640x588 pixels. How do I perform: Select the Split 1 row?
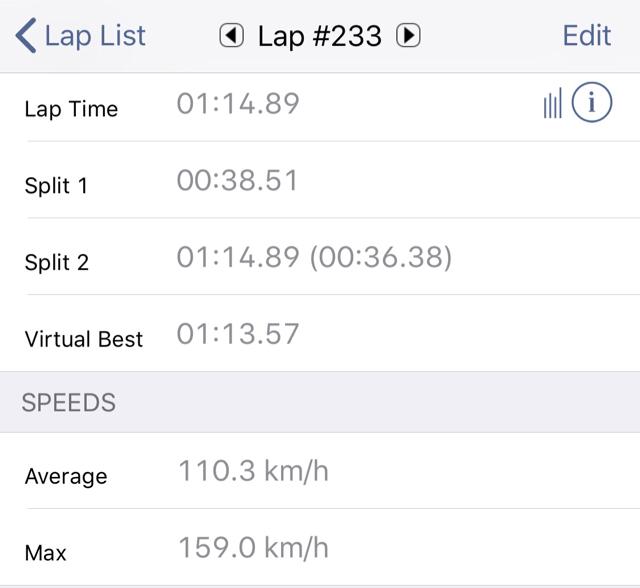click(320, 180)
